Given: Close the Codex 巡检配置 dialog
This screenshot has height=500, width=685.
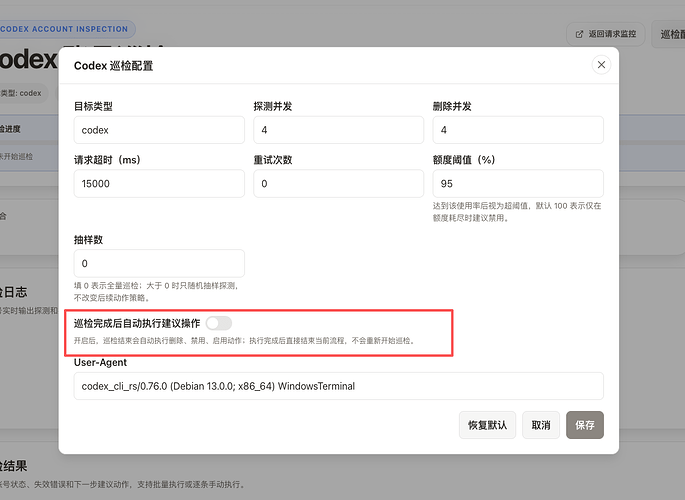Looking at the screenshot, I should coord(601,65).
